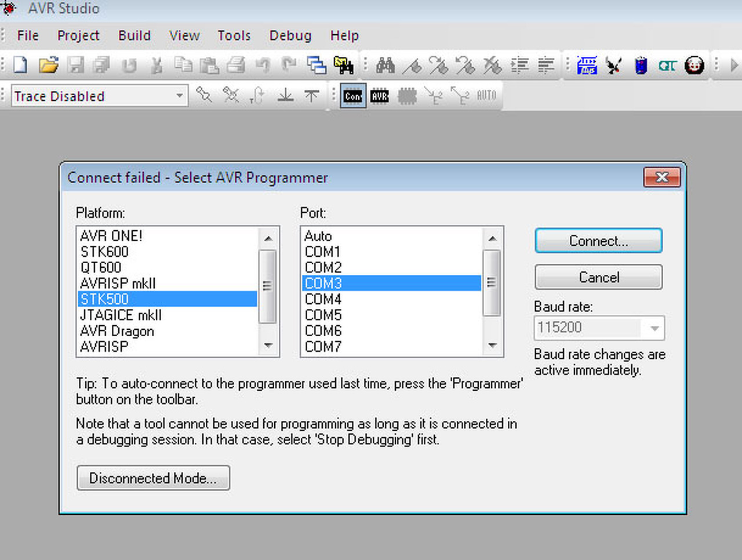Click the Toggle Bookmark flag icon
This screenshot has width=742, height=560.
tap(412, 64)
